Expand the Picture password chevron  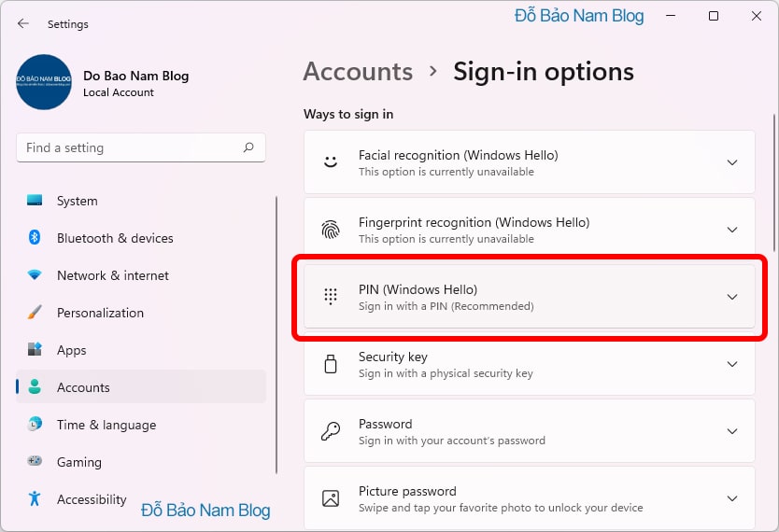(731, 498)
